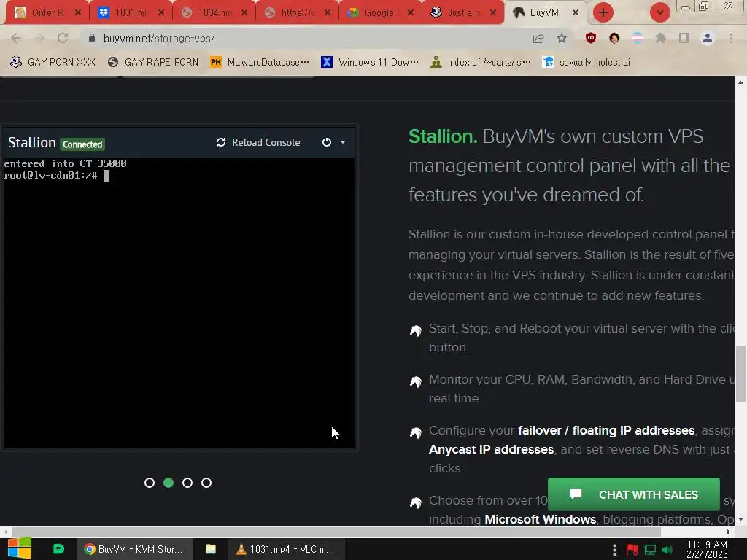Close the Google tab
Image resolution: width=747 pixels, height=560 pixels.
coord(410,13)
